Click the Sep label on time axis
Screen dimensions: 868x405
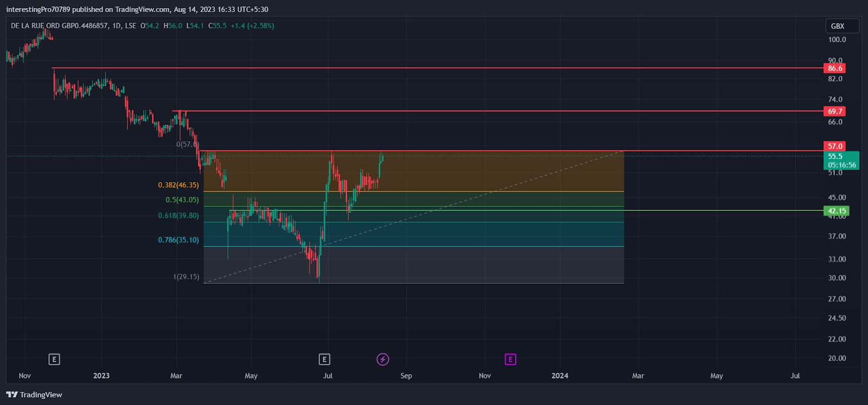point(406,376)
